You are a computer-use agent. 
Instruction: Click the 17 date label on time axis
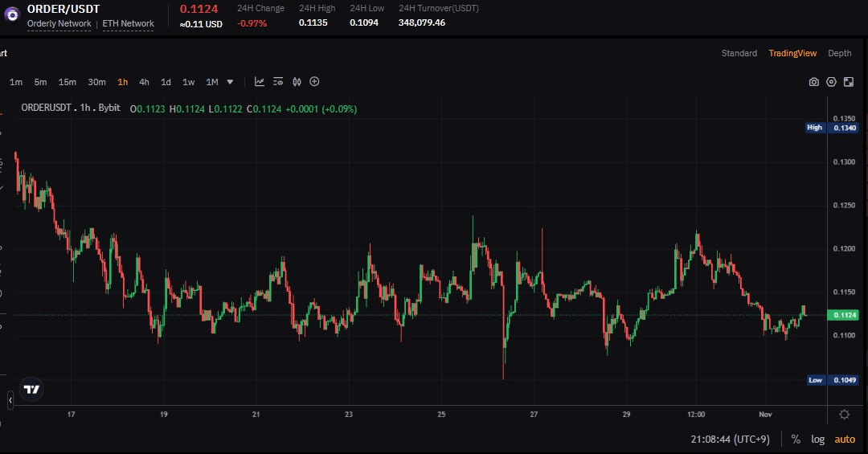tap(71, 414)
